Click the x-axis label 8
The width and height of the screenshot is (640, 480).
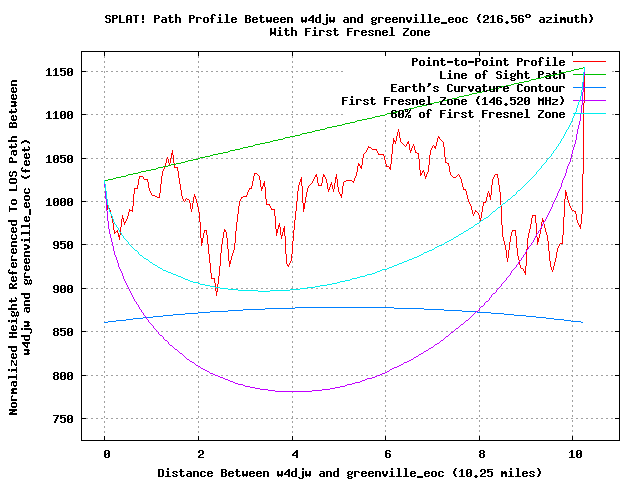click(482, 454)
